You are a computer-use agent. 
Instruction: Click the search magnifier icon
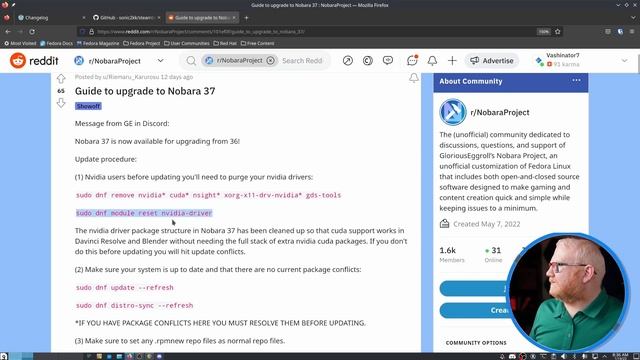191,61
